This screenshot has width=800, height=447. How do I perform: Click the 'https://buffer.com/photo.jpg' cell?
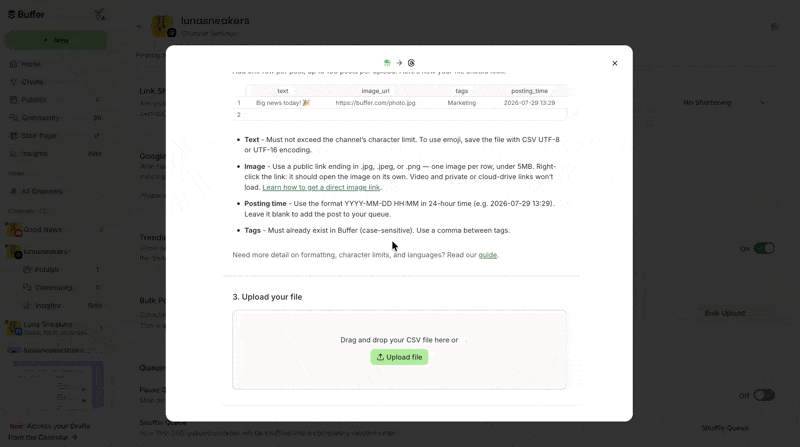(x=375, y=103)
